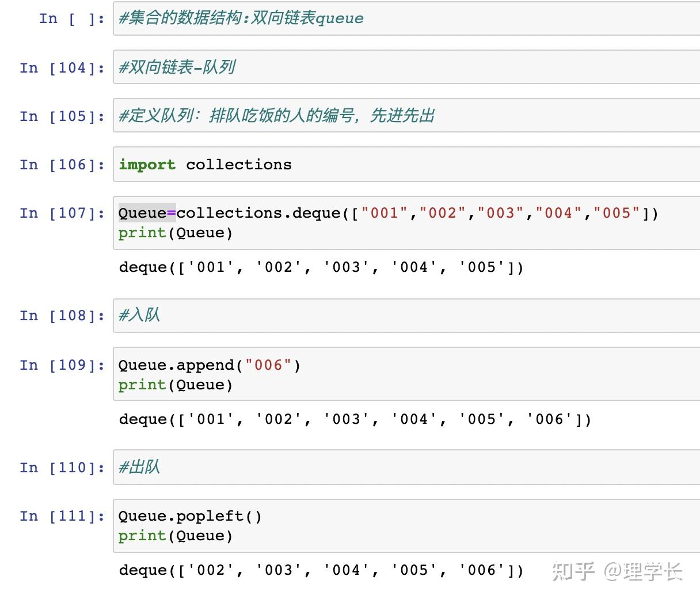Click the In [105] 先进先出 comment cell
Viewport: 700px width, 599px height.
(276, 115)
